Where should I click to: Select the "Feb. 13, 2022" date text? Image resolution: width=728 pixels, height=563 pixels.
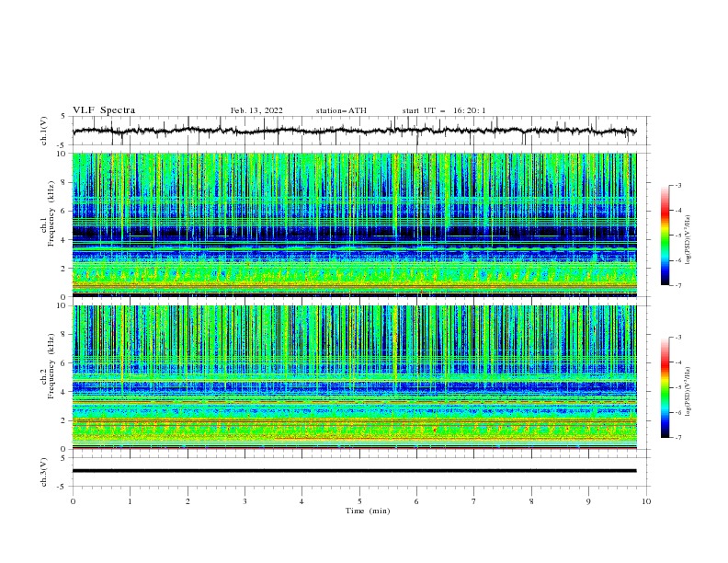256,110
